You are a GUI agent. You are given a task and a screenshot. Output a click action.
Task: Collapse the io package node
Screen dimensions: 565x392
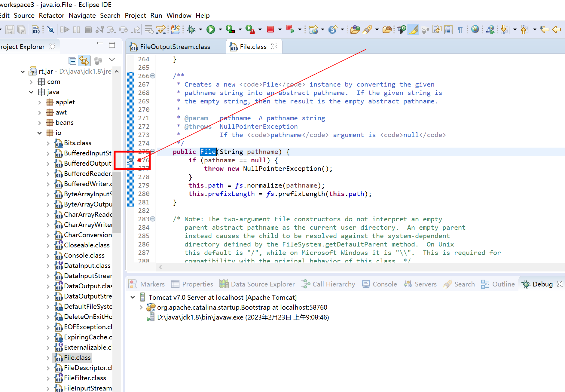click(x=40, y=133)
